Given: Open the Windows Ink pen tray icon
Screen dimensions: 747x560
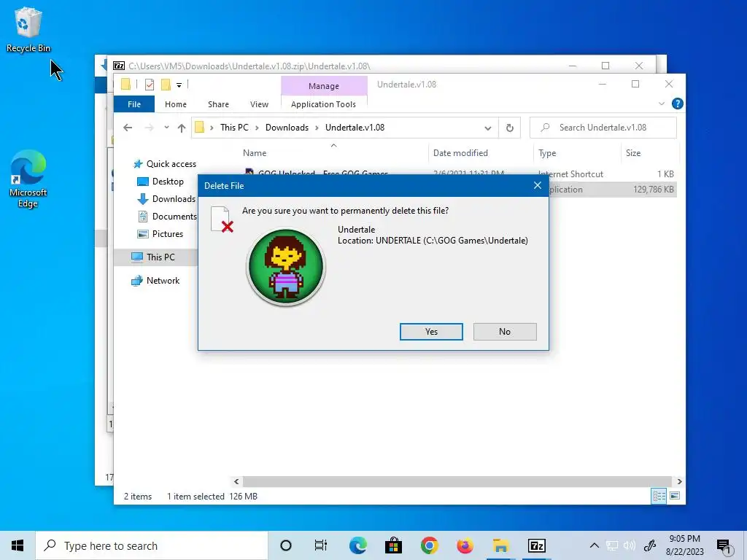Looking at the screenshot, I should pos(650,545).
